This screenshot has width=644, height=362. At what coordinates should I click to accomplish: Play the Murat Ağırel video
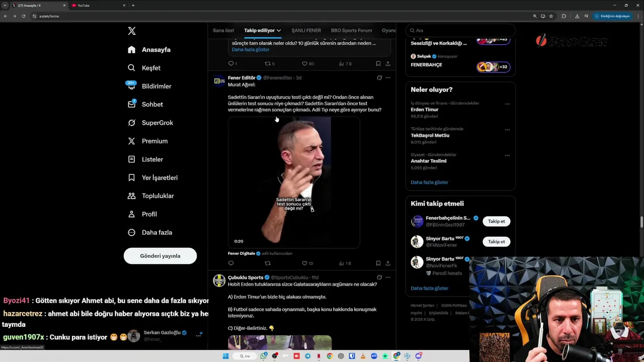click(294, 183)
